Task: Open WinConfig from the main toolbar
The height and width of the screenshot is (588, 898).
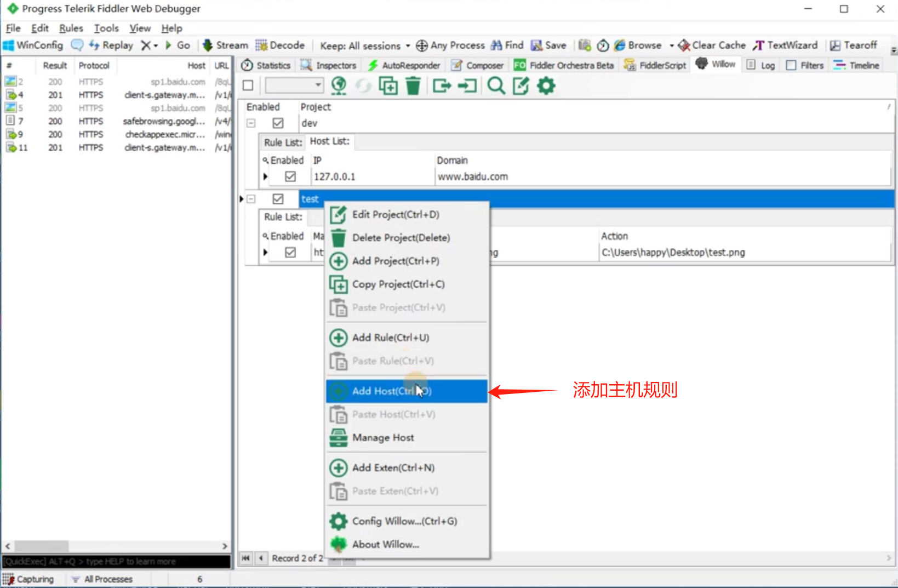Action: 33,45
